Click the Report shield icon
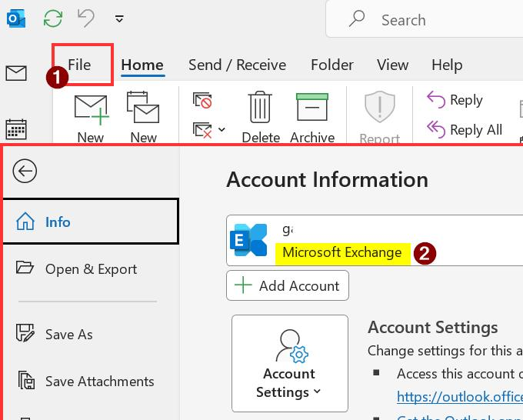 click(380, 107)
